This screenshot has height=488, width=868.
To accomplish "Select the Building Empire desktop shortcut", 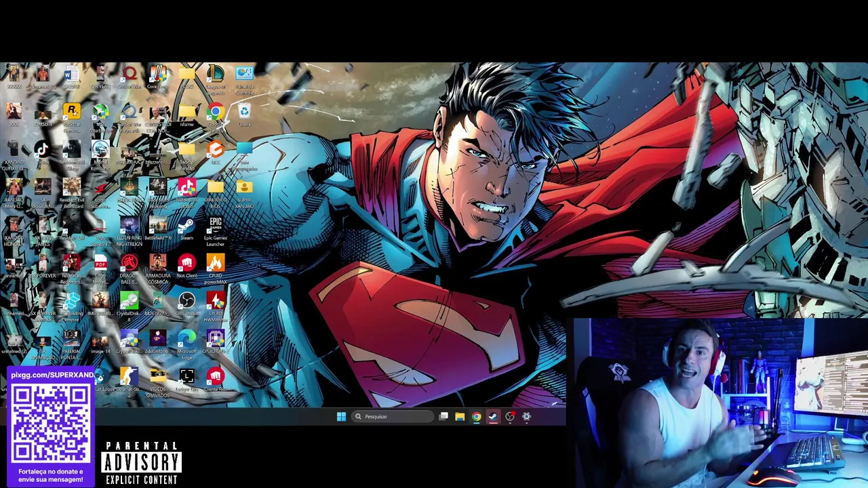I will click(72, 308).
